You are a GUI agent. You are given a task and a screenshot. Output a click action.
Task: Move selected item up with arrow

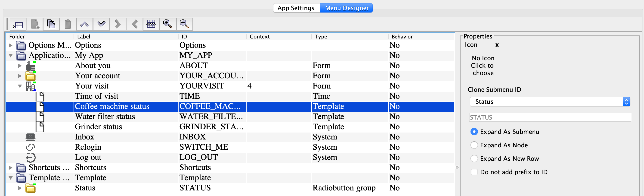tap(84, 25)
